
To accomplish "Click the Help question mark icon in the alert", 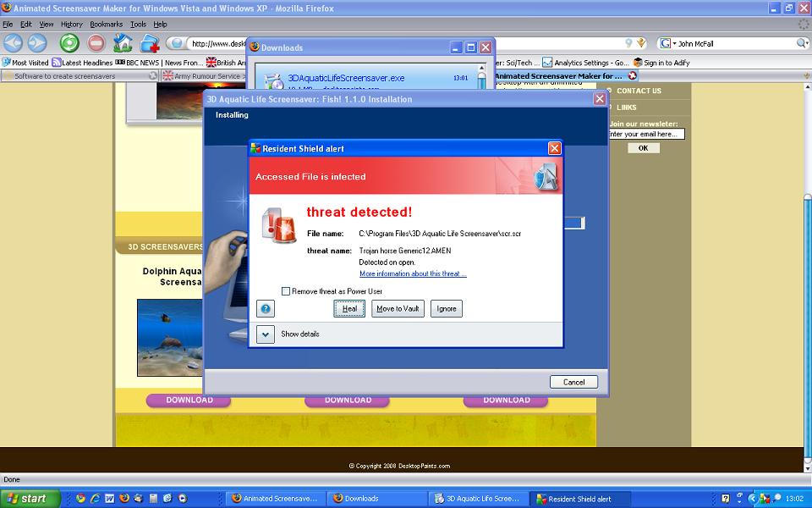I will pos(266,309).
